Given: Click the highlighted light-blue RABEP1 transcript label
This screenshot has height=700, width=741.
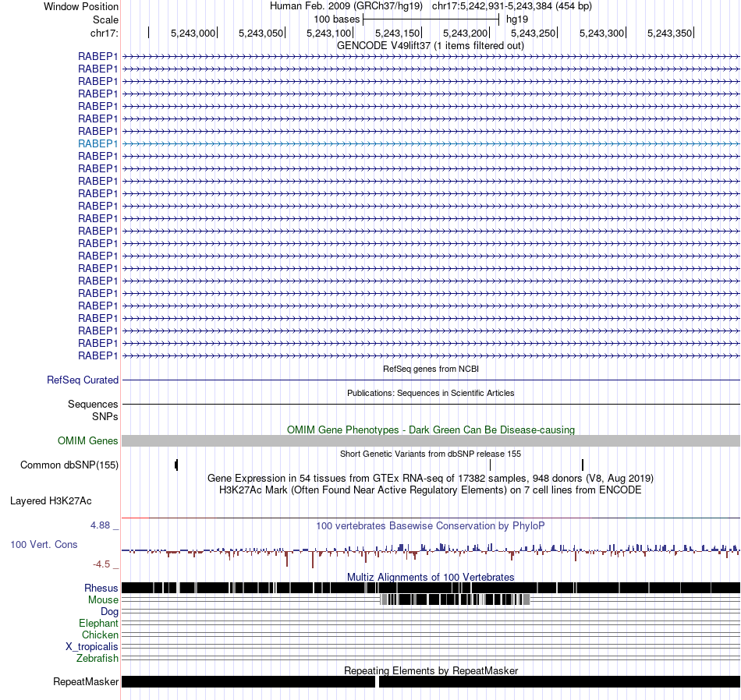Looking at the screenshot, I should tap(97, 143).
